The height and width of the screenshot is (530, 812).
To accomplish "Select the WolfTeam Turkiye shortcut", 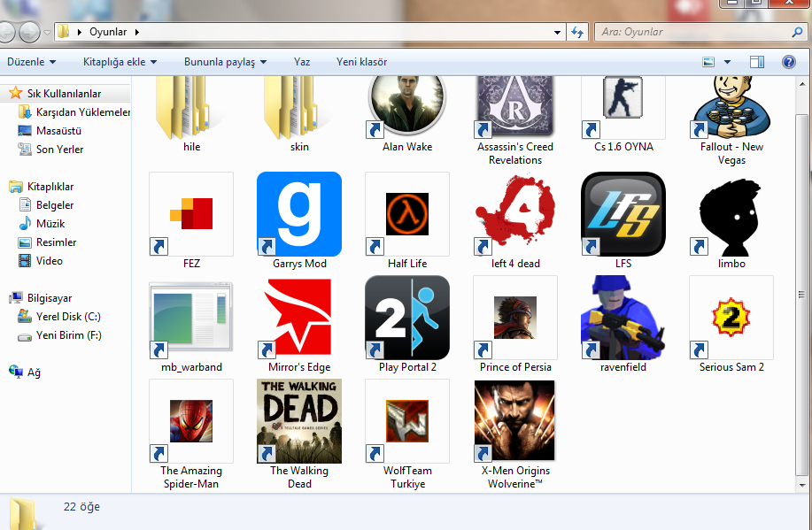I will [407, 434].
